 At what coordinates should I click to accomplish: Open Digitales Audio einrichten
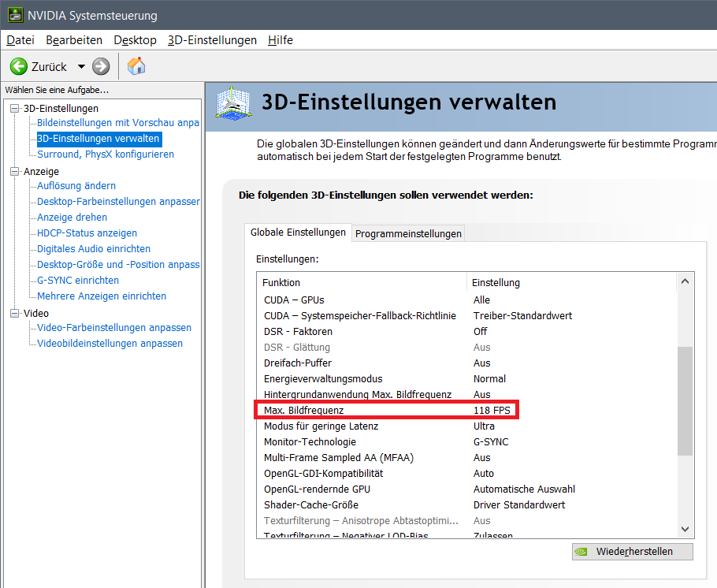94,249
